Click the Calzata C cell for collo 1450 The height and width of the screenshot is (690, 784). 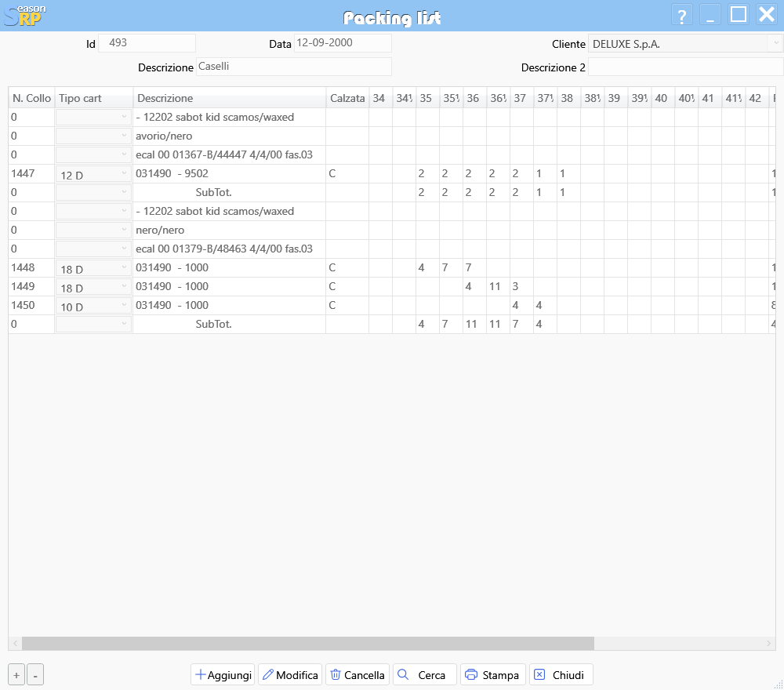347,305
